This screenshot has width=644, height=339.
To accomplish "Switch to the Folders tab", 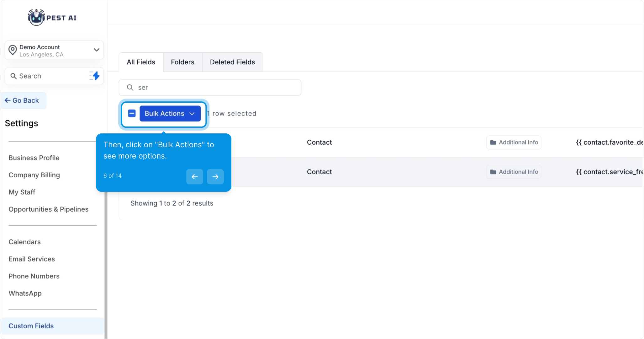I will click(182, 62).
